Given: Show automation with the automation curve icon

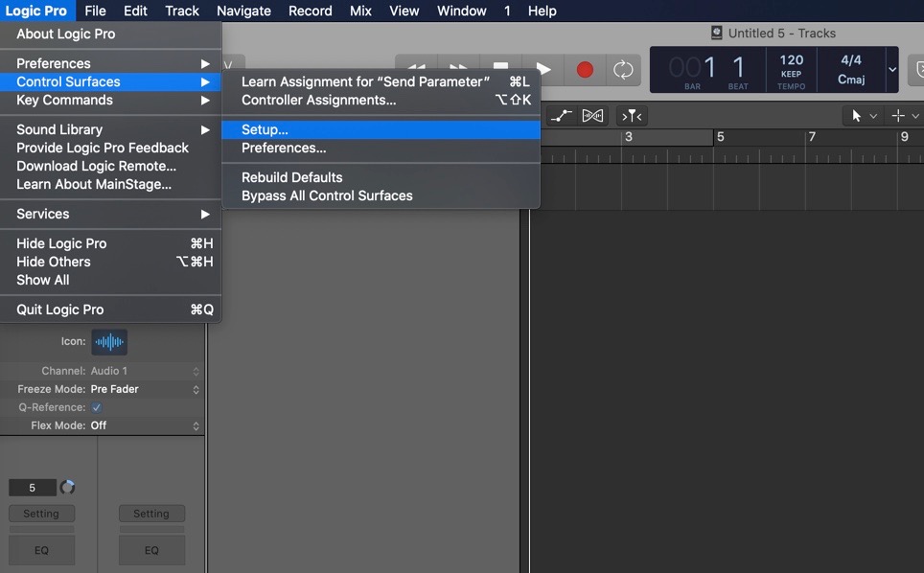Looking at the screenshot, I should point(562,116).
